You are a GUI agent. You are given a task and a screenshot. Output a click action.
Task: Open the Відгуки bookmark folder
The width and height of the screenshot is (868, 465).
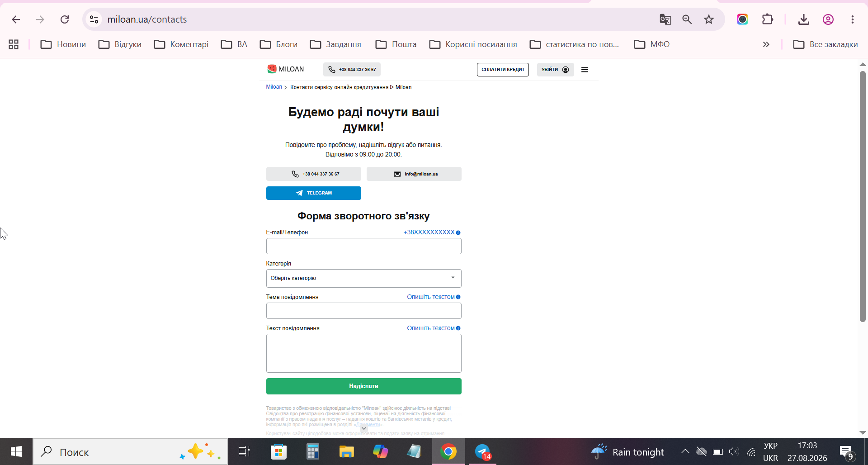[x=120, y=44]
